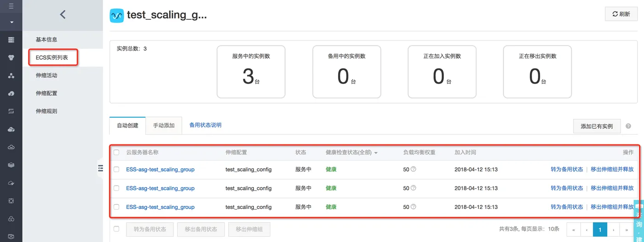
Task: Click the 服务中的实例数 count card
Action: [251, 71]
